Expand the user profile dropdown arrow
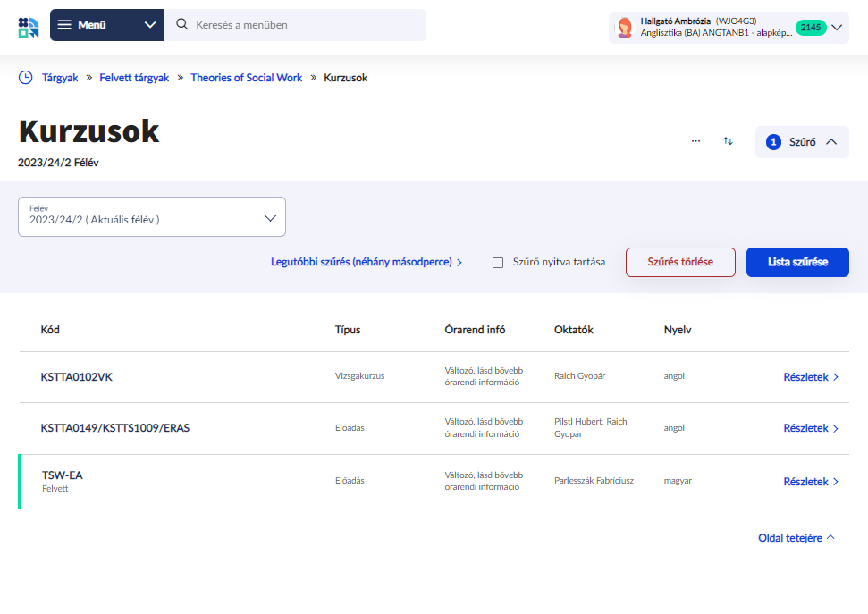Screen dimensions: 868x614 pos(837,28)
